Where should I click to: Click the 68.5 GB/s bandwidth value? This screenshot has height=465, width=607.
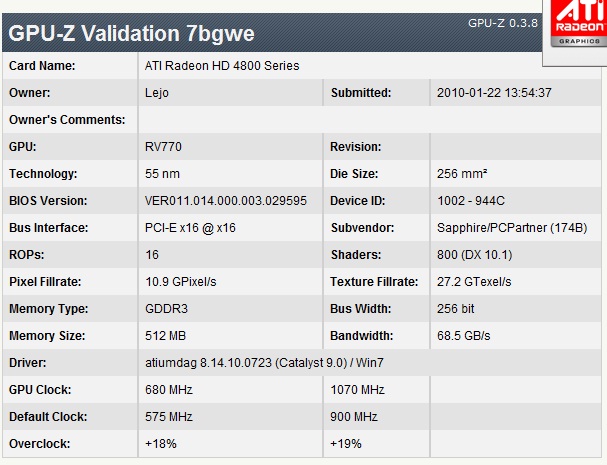coord(464,336)
